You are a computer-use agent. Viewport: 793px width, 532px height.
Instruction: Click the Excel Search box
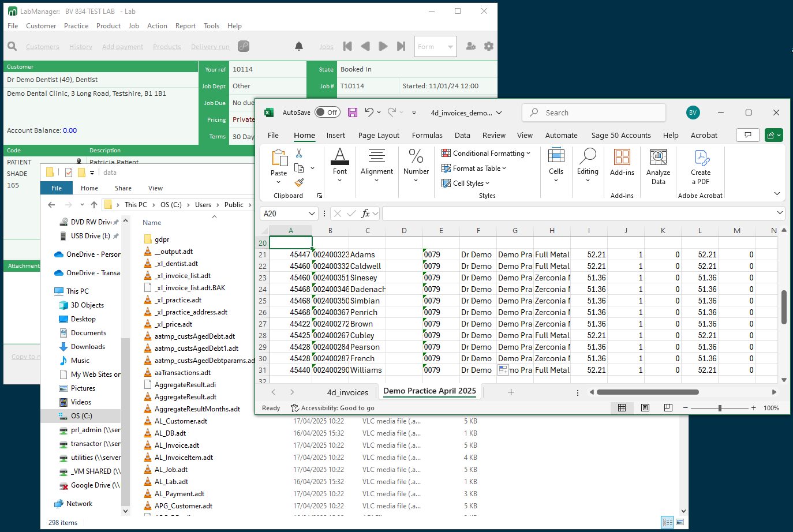coord(594,113)
